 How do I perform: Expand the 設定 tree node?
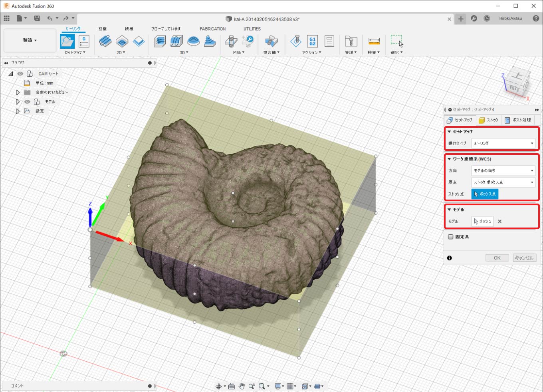pos(18,111)
